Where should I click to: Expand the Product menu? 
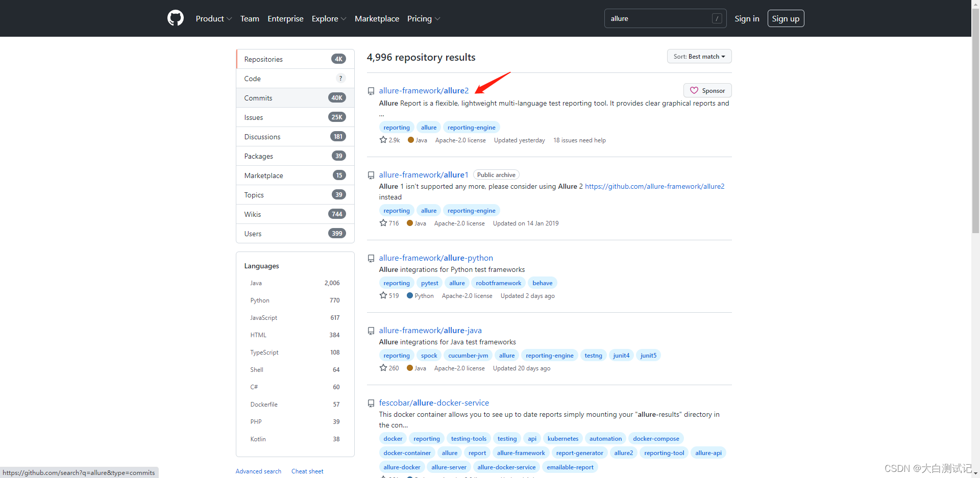tap(214, 18)
